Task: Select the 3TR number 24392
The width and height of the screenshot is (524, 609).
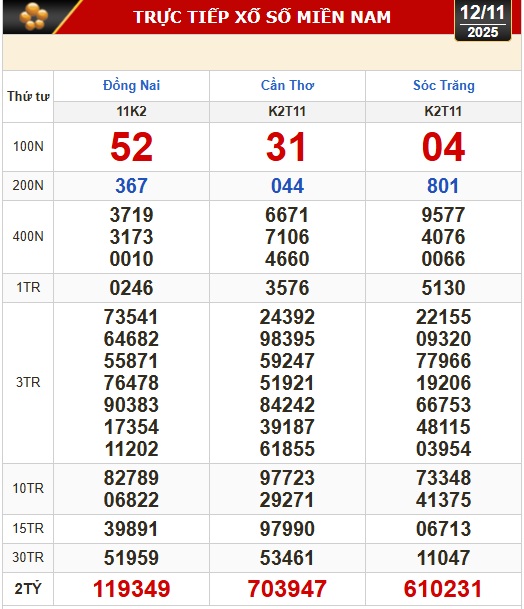Action: 287,317
